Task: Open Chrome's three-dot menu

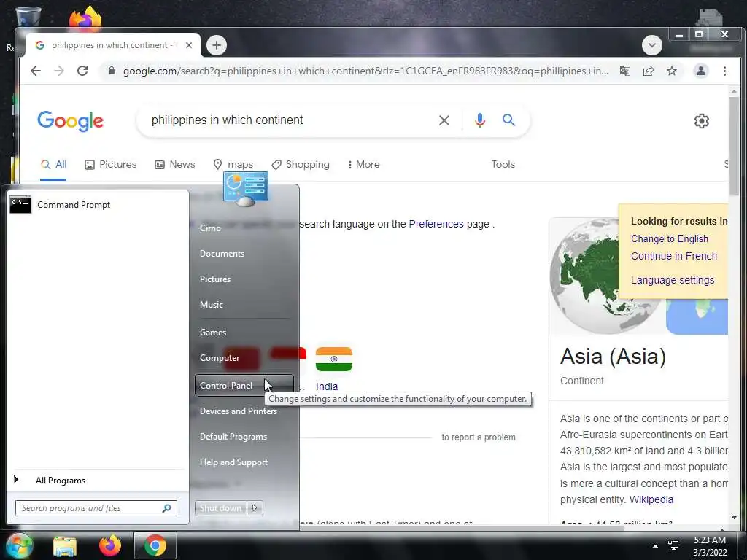Action: coord(724,71)
